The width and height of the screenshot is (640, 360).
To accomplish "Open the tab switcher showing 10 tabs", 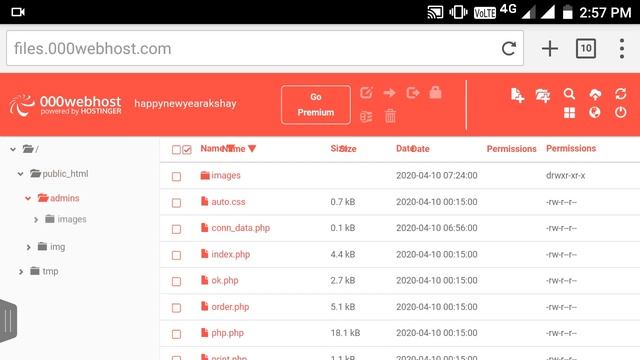I will pyautogui.click(x=586, y=49).
